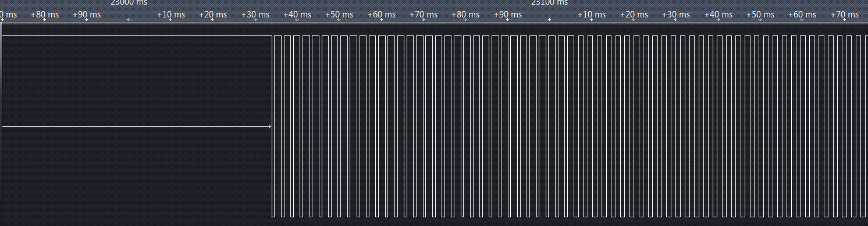Click the +50 ms tick following 23000 ms
868x226 pixels.
click(x=339, y=15)
